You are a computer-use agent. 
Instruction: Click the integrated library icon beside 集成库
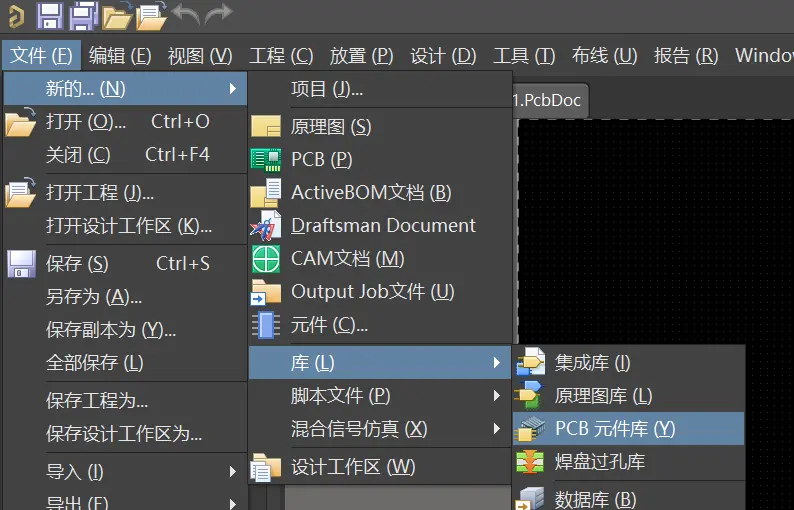[531, 362]
